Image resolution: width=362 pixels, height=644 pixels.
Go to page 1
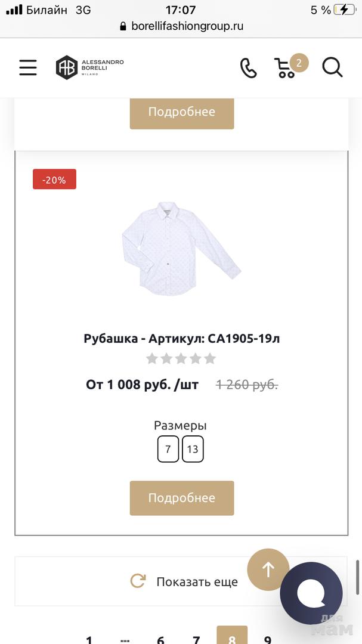click(x=89, y=639)
